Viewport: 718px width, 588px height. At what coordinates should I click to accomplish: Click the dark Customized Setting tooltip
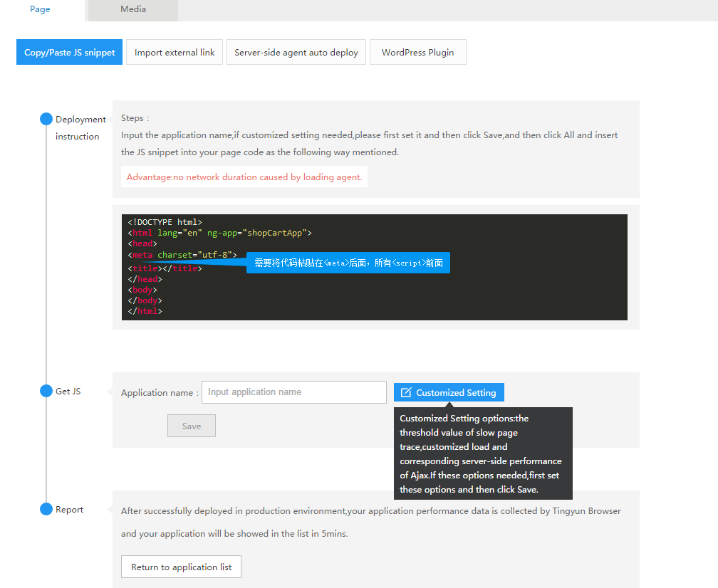[x=482, y=453]
